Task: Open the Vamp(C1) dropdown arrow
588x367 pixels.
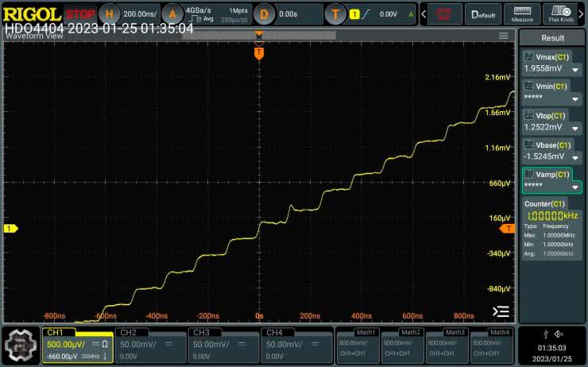Action: pyautogui.click(x=574, y=187)
